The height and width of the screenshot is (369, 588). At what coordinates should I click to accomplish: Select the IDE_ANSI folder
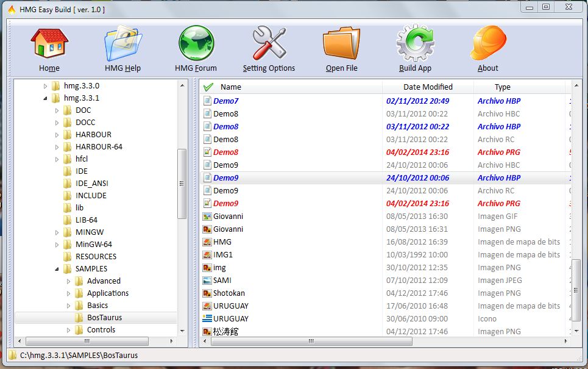coord(92,183)
